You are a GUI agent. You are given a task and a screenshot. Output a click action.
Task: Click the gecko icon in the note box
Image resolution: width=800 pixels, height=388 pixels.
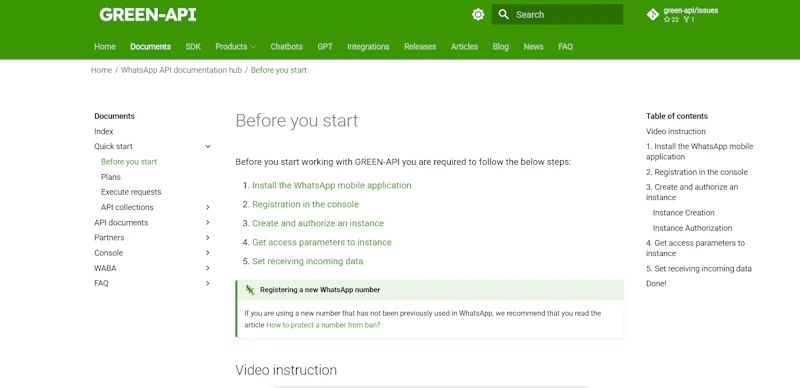(249, 289)
